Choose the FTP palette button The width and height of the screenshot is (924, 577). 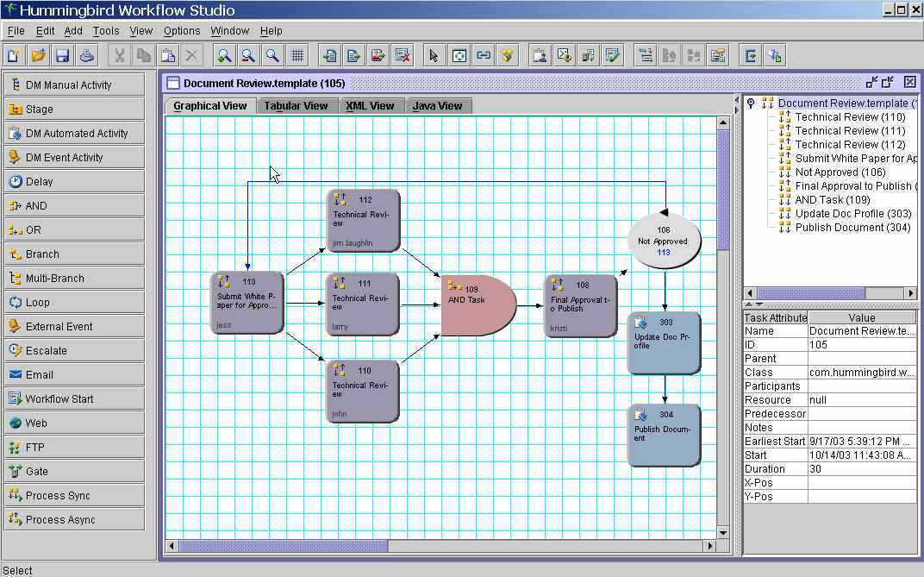pyautogui.click(x=74, y=448)
